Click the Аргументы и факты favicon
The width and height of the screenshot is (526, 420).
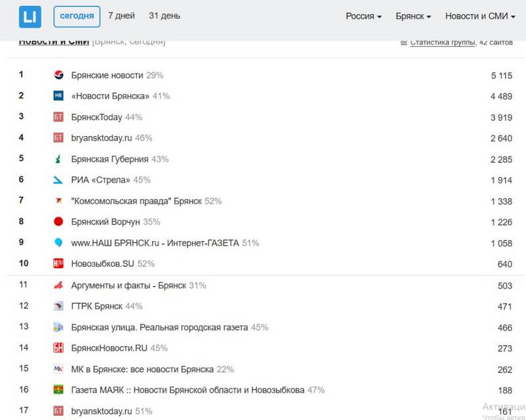58,285
